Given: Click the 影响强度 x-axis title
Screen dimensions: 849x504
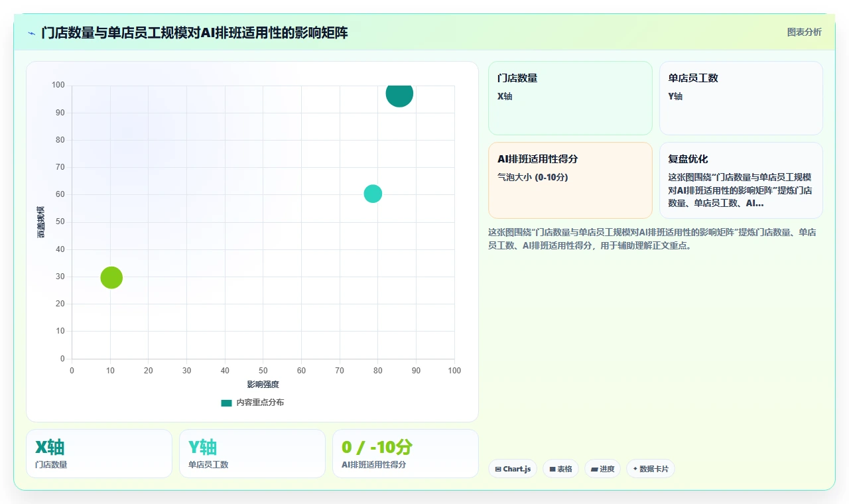Looking at the screenshot, I should (x=263, y=385).
